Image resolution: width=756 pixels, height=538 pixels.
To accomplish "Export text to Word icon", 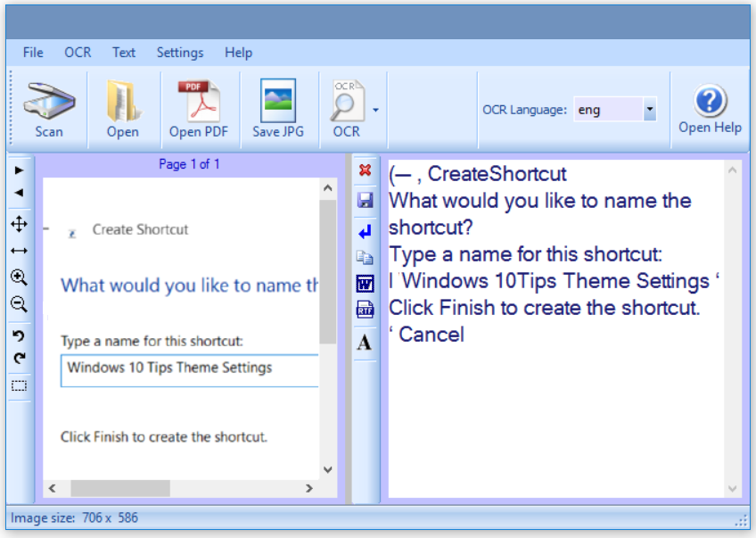I will click(x=365, y=284).
